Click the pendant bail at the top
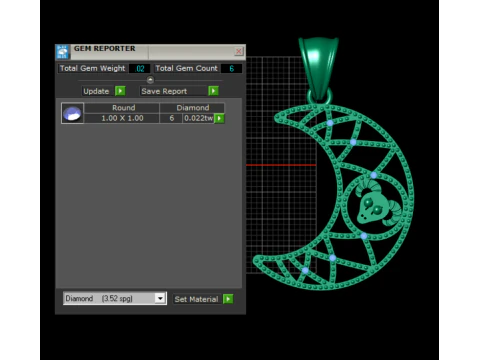Image resolution: width=480 pixels, height=360 pixels. 319,69
